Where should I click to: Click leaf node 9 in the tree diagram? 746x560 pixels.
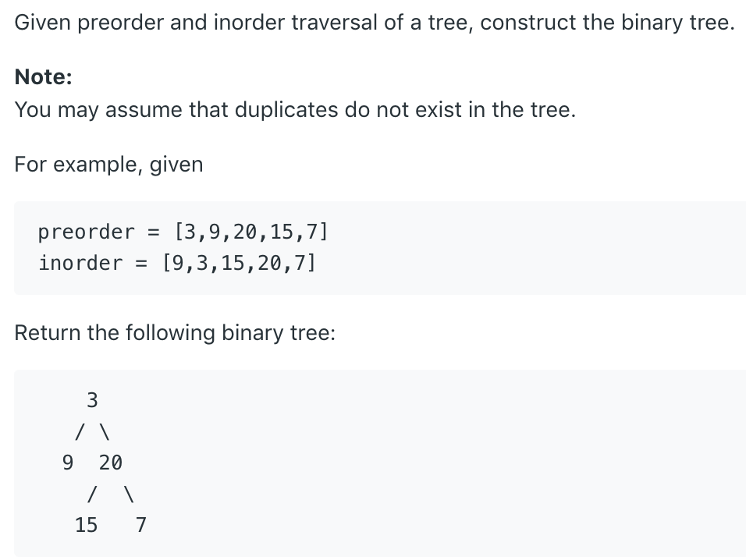67,463
